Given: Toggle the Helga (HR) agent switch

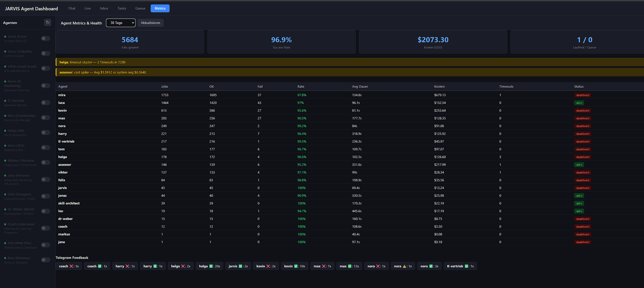Looking at the screenshot, I should pos(46,133).
